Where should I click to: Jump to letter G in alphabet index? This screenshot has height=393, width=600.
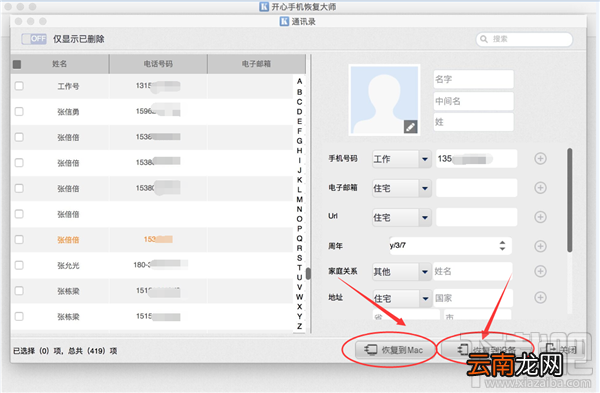pyautogui.click(x=299, y=141)
